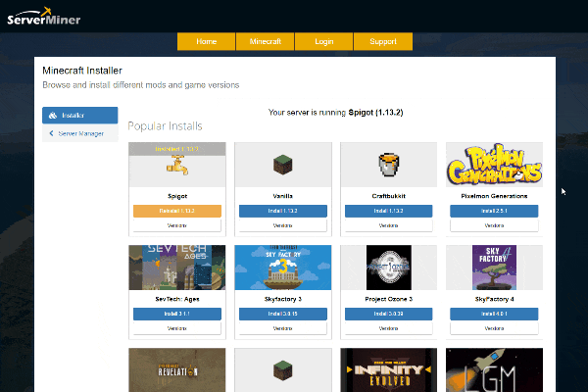Install SevTech: Ages modpack
588x392 pixels.
(177, 314)
